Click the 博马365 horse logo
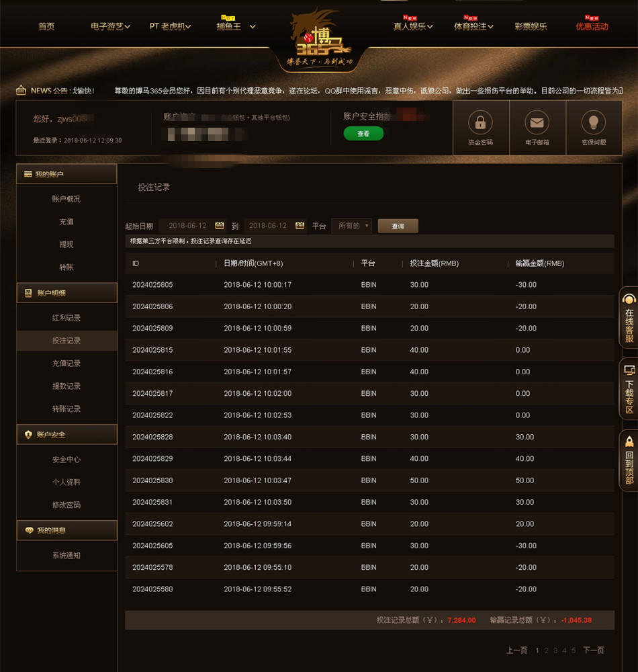The height and width of the screenshot is (672, 638). pyautogui.click(x=320, y=38)
